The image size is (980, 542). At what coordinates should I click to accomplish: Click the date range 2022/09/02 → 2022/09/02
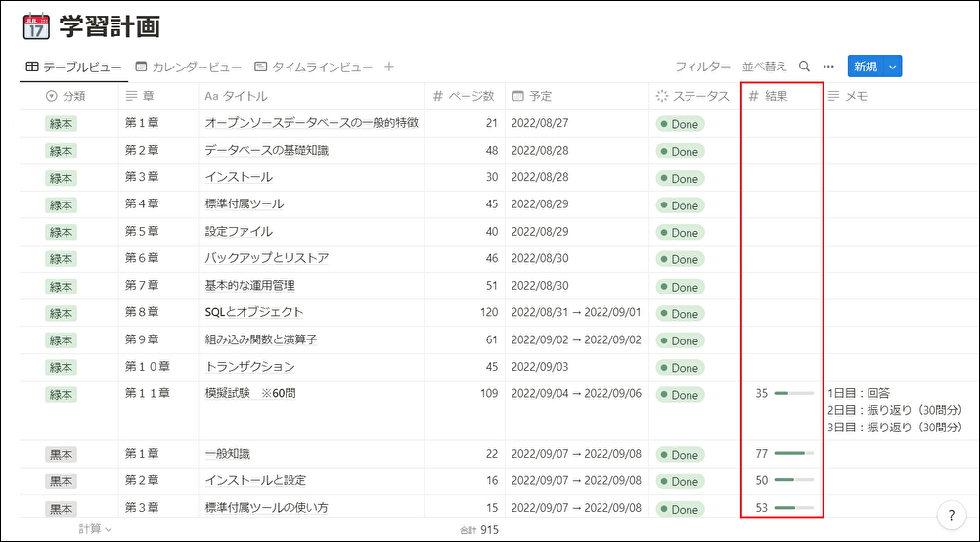click(x=576, y=339)
